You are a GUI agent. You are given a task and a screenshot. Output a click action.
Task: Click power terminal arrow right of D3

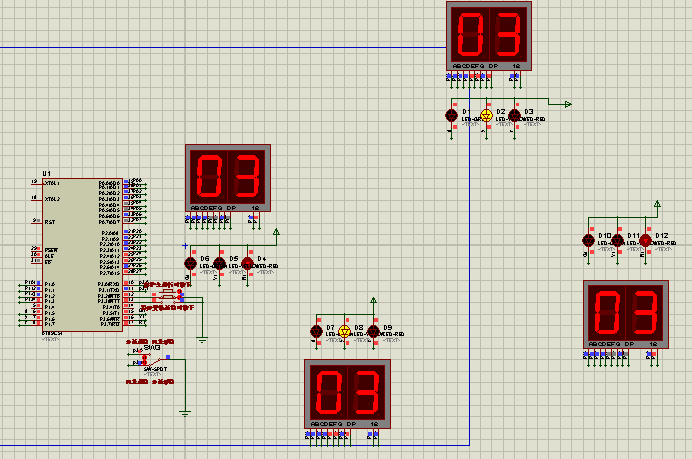[567, 103]
